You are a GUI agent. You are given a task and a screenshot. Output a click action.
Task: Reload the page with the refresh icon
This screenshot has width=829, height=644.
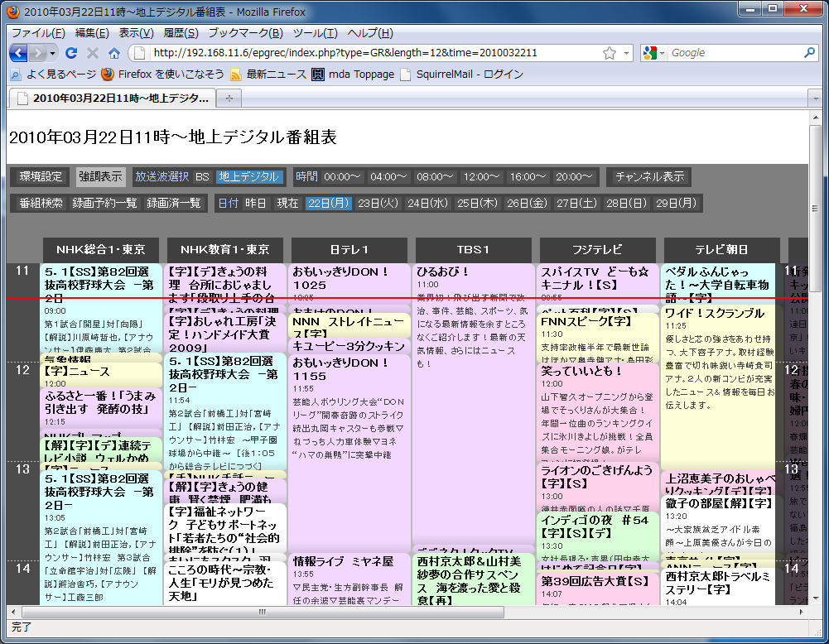pyautogui.click(x=71, y=53)
